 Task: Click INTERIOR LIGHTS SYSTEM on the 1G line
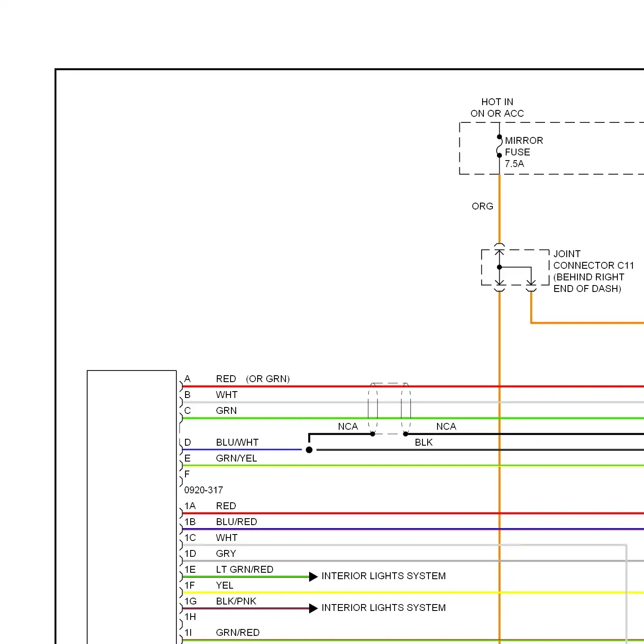tap(383, 608)
